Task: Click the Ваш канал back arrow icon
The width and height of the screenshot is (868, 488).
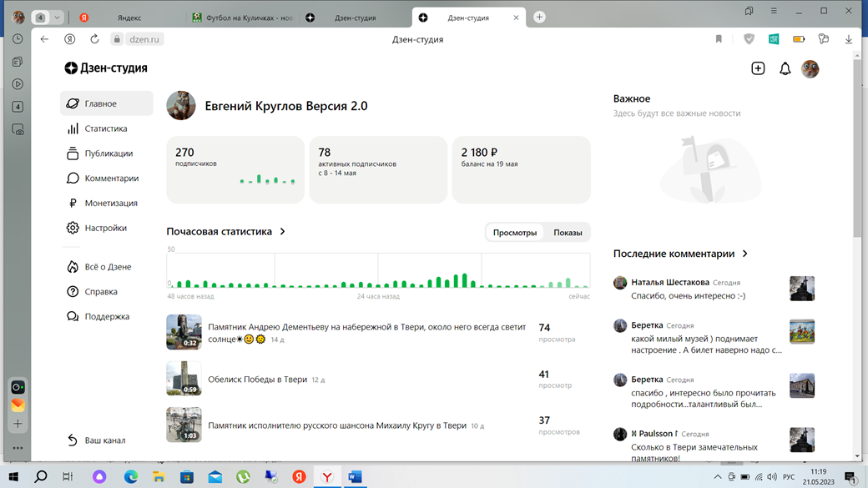Action: 73,440
